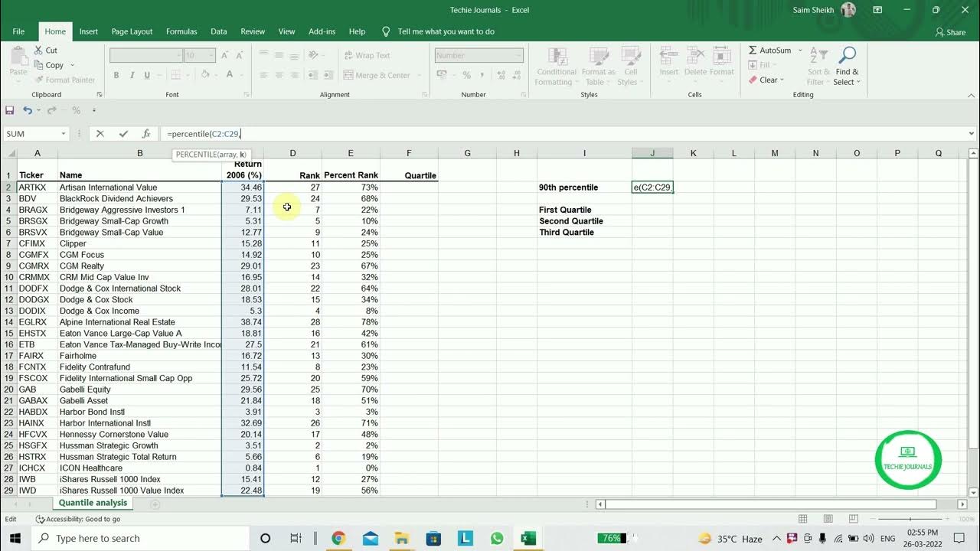Click the Cell Styles icon
Screen dimensions: 980x551
(630, 56)
